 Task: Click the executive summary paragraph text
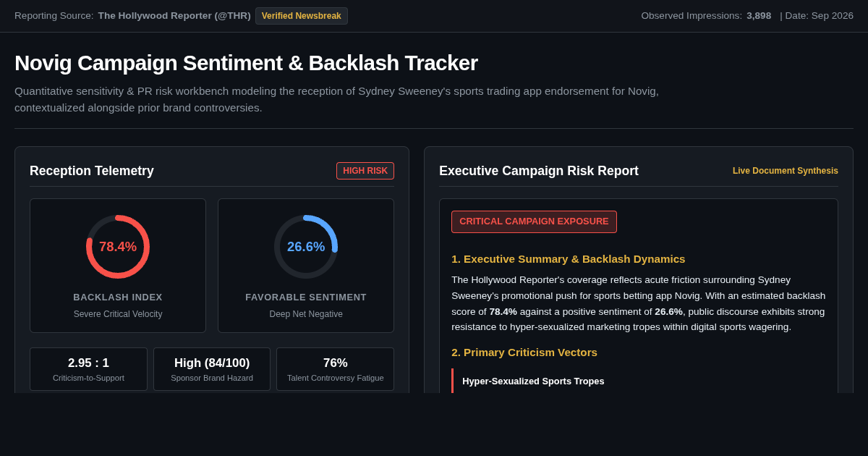coord(639,303)
